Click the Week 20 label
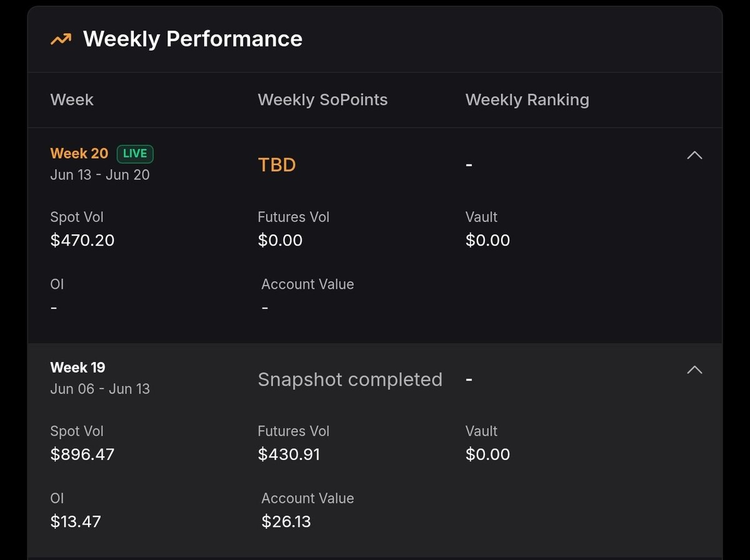Image resolution: width=750 pixels, height=560 pixels. (x=79, y=153)
